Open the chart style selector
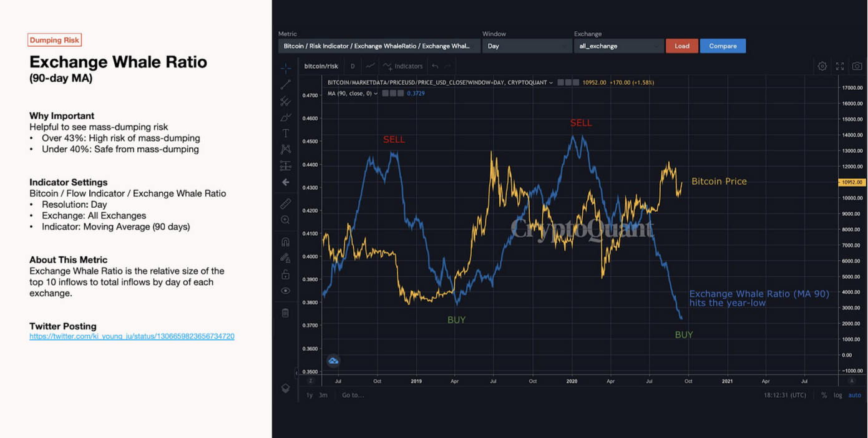Image resolution: width=868 pixels, height=438 pixels. 370,66
